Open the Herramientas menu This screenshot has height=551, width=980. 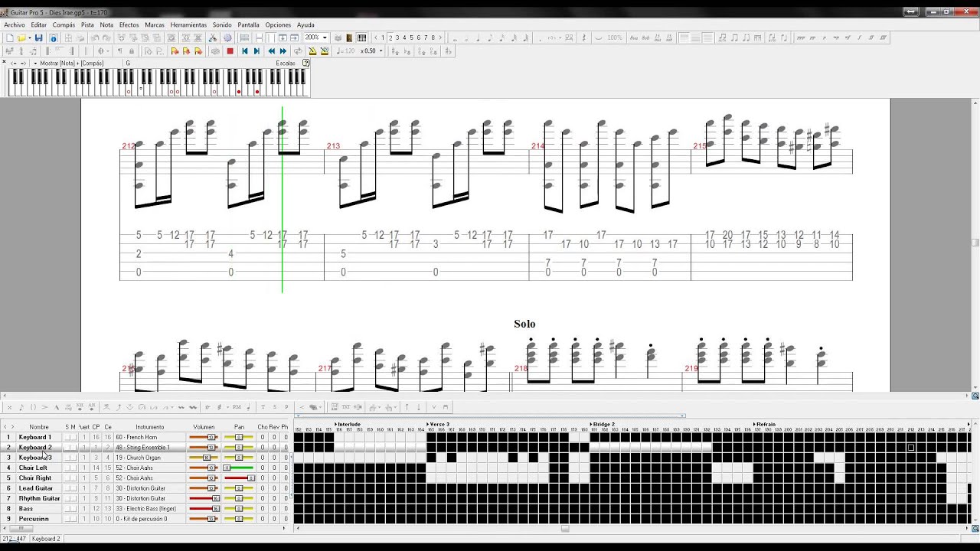(188, 24)
